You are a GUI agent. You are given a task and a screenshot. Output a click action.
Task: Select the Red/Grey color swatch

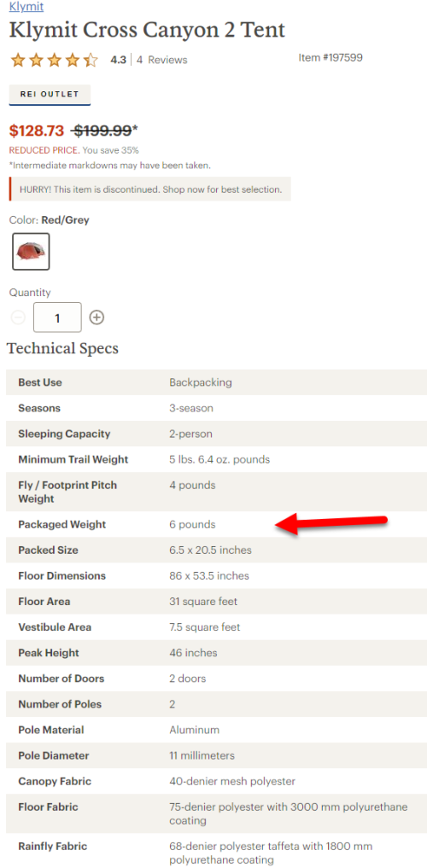31,251
